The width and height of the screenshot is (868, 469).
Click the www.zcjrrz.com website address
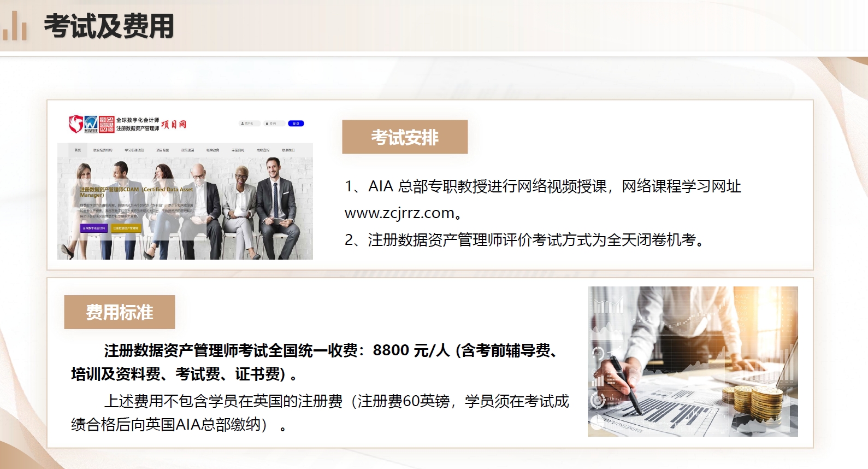(400, 213)
